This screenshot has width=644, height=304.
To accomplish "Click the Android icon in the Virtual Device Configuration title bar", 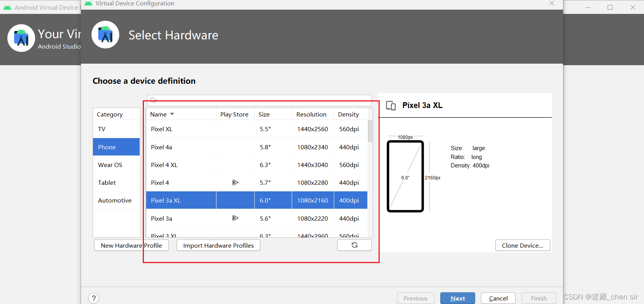I will [88, 3].
